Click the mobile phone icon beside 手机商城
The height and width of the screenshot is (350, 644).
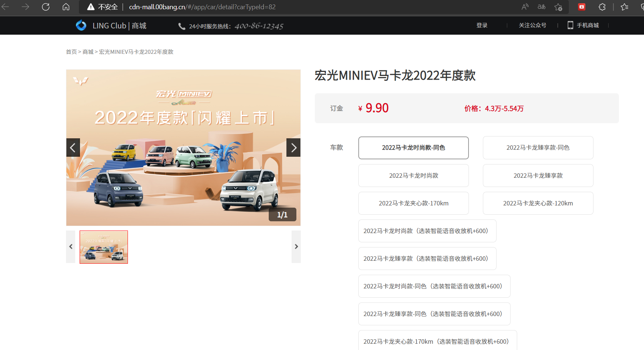(570, 25)
